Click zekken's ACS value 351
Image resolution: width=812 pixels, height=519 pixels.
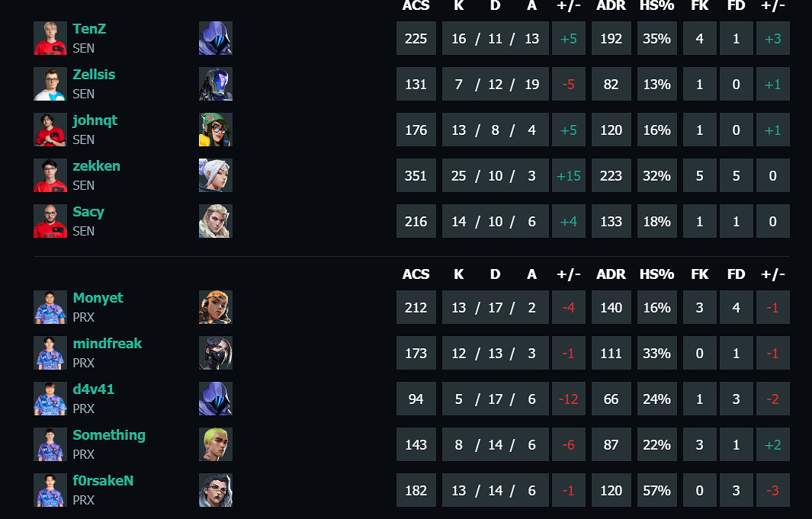416,175
